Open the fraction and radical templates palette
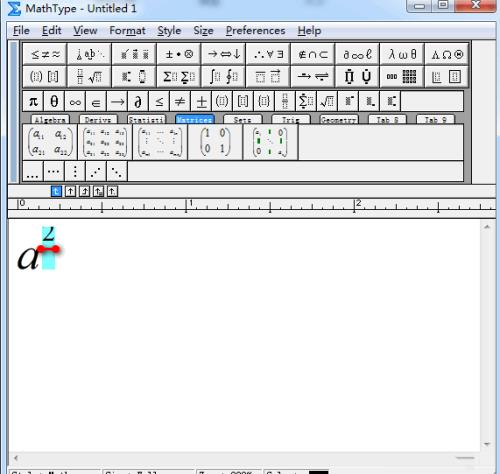 [89, 76]
